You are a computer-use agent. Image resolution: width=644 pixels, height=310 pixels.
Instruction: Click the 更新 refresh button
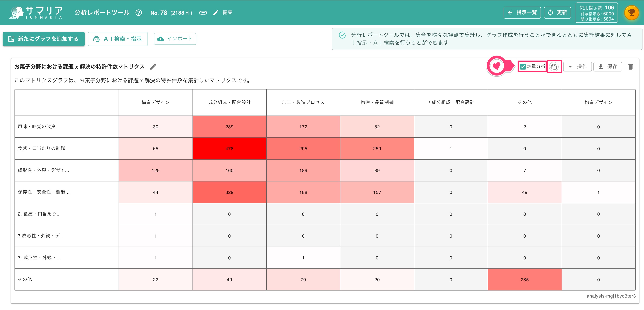pos(557,12)
